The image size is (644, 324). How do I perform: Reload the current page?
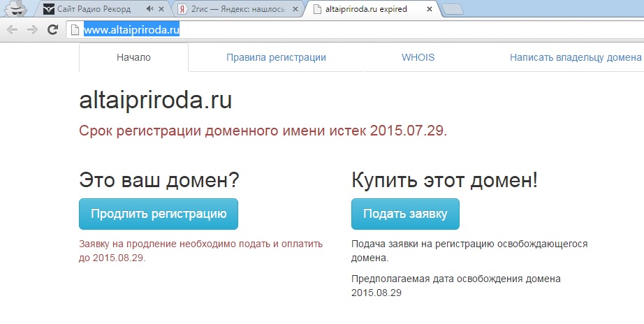pos(52,30)
